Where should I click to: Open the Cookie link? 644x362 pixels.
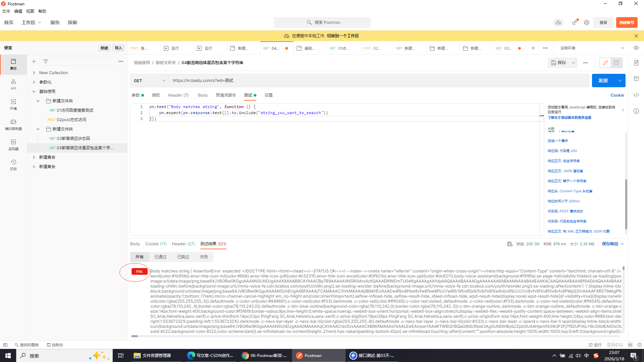[x=617, y=95]
